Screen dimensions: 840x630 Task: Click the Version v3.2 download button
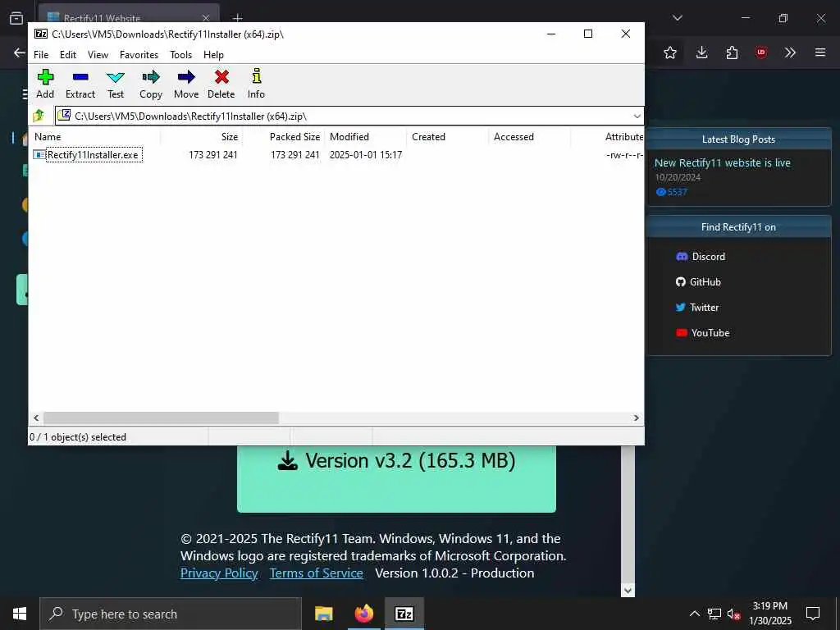(396, 478)
